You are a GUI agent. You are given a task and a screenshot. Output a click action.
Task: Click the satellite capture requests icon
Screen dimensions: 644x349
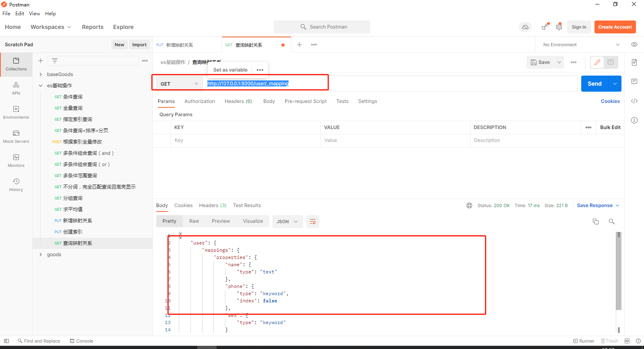[x=545, y=27]
